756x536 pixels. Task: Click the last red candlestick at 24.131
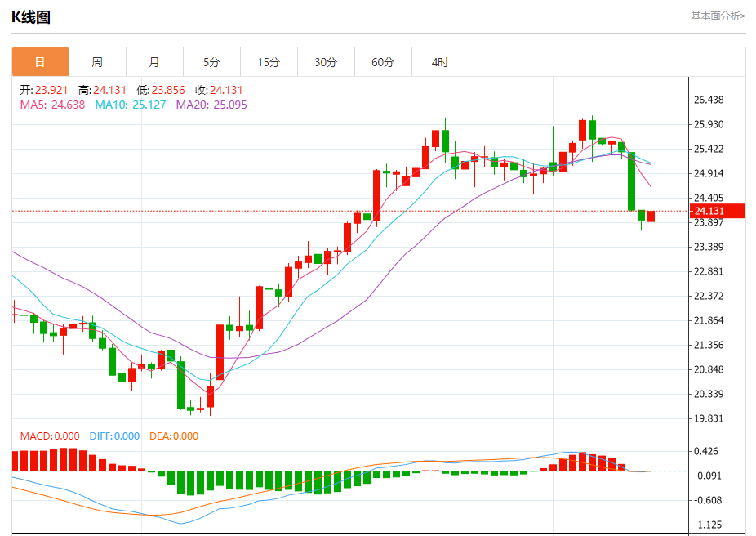pyautogui.click(x=651, y=217)
